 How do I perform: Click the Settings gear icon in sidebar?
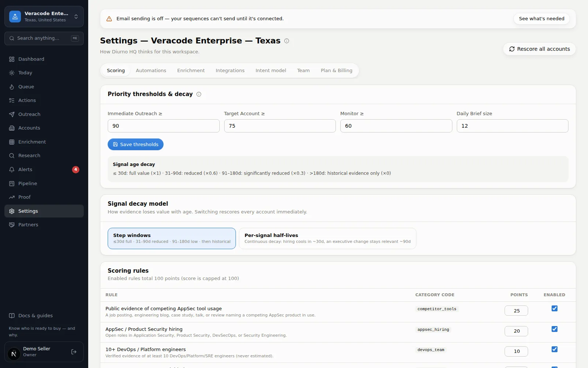coord(12,211)
